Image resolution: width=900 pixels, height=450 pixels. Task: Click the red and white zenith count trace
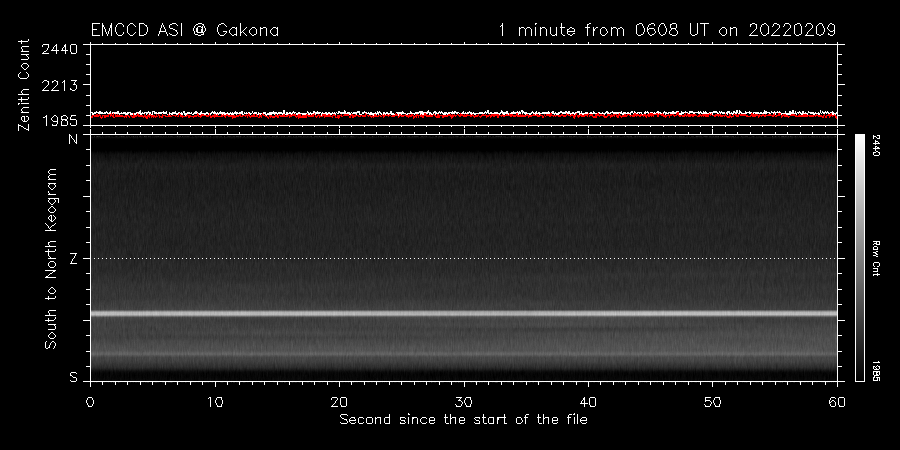click(464, 114)
